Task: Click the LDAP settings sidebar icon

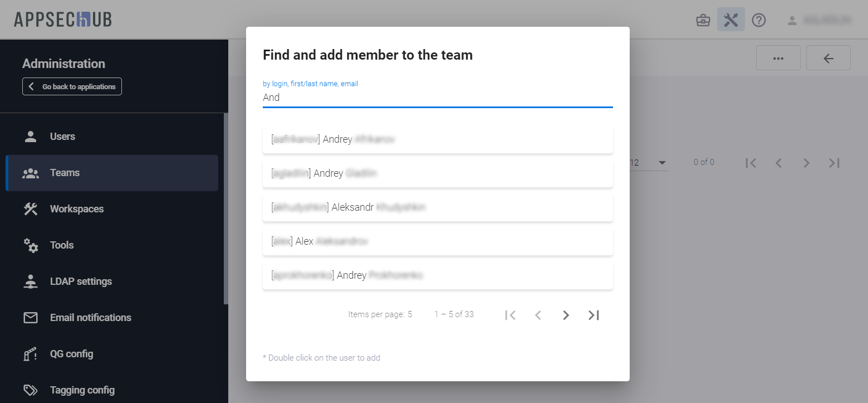Action: [x=30, y=281]
